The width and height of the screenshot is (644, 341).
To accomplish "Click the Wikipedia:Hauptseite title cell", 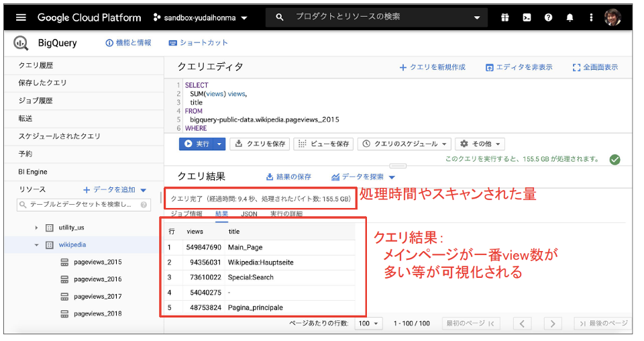I will 261,262.
